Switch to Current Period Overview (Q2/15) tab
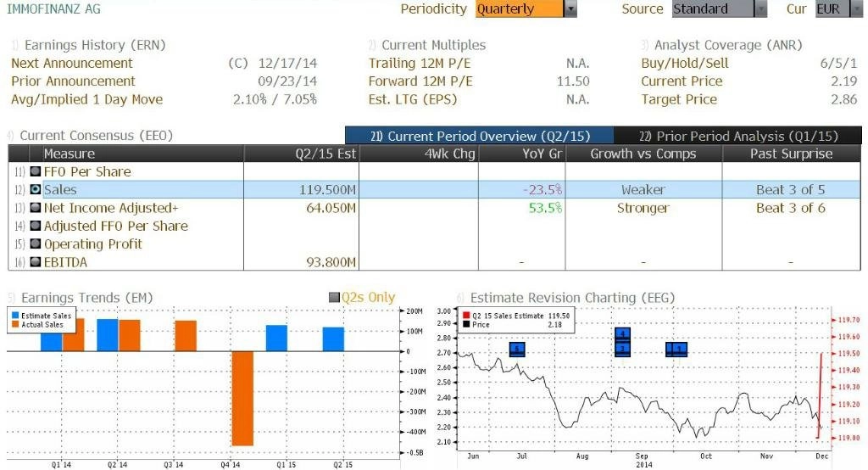This screenshot has height=470, width=868. click(x=480, y=136)
